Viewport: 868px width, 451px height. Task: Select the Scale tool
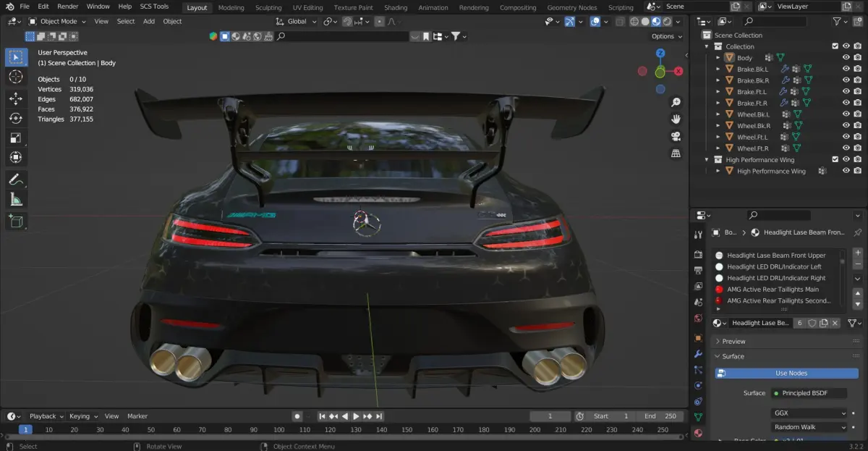[16, 138]
